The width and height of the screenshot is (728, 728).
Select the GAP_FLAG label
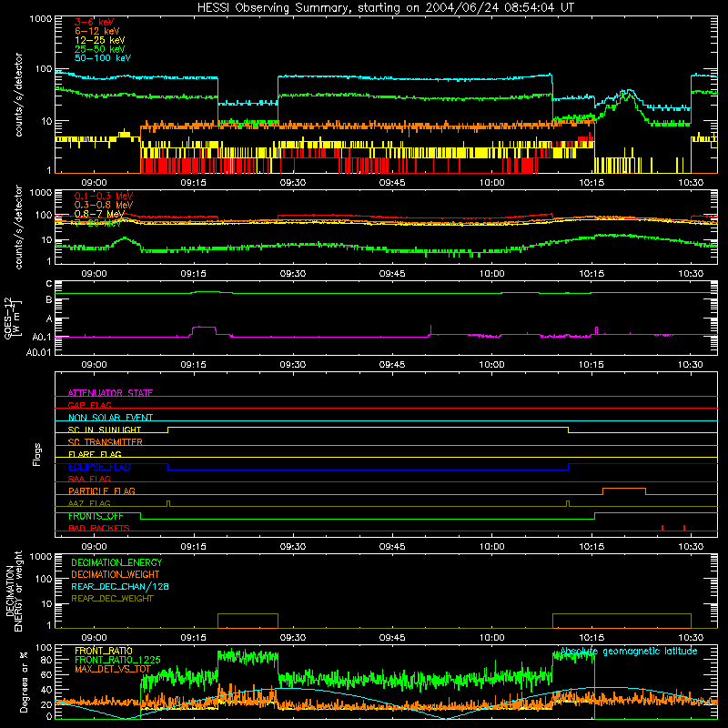(x=89, y=405)
